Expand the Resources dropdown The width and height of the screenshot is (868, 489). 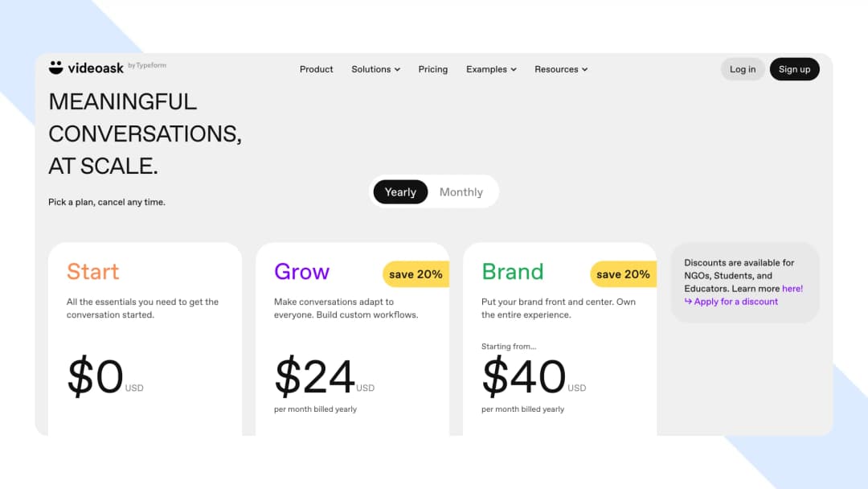[561, 69]
